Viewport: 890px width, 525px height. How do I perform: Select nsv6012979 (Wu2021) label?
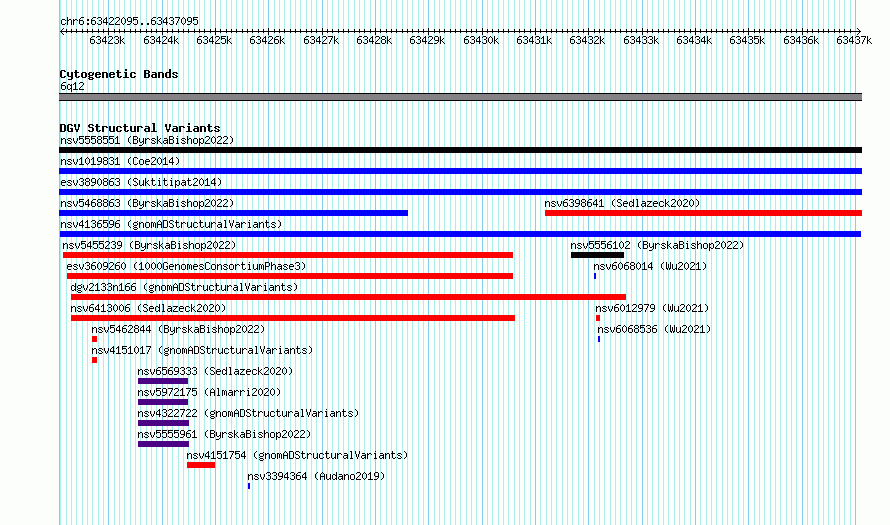click(652, 308)
